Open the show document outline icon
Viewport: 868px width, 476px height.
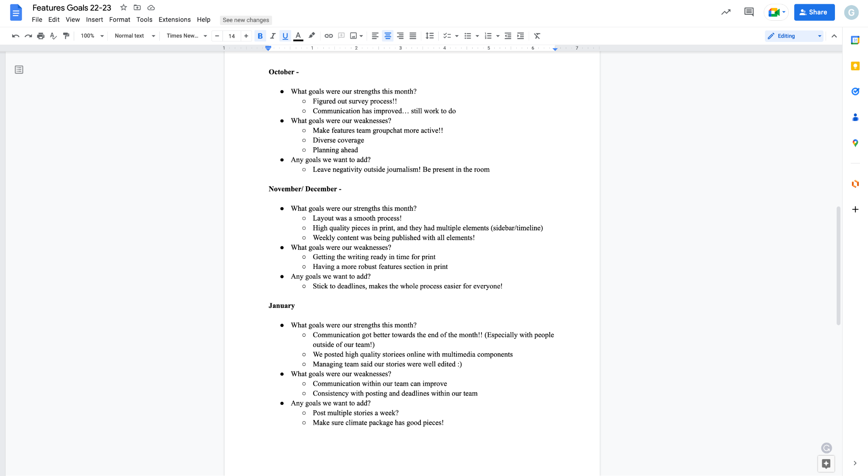(x=19, y=69)
